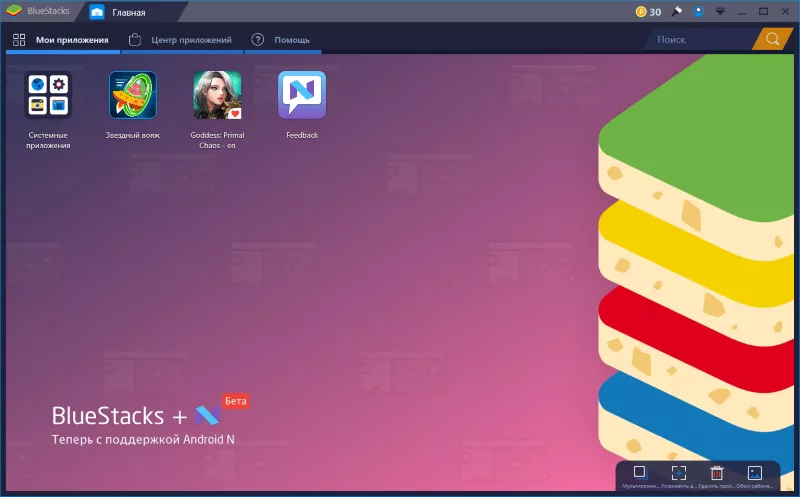The image size is (800, 497).
Task: Open the theme brush icon in title bar
Action: click(x=677, y=11)
